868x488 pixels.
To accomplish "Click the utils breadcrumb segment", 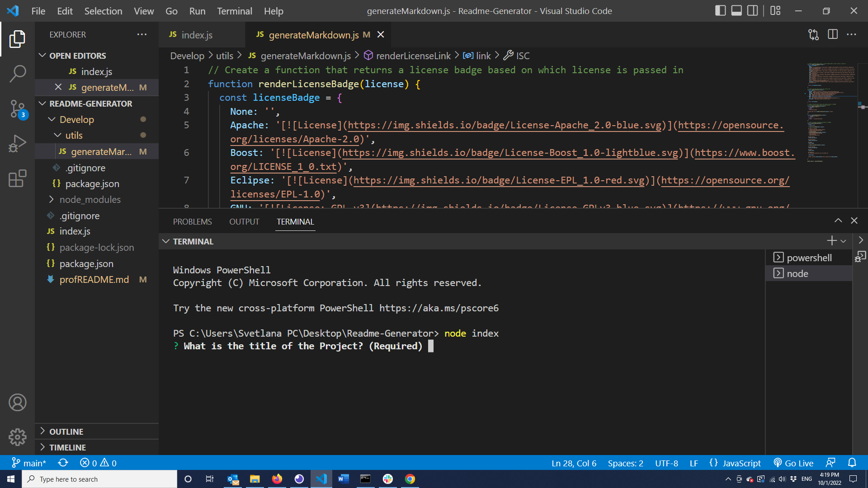I will tap(224, 56).
